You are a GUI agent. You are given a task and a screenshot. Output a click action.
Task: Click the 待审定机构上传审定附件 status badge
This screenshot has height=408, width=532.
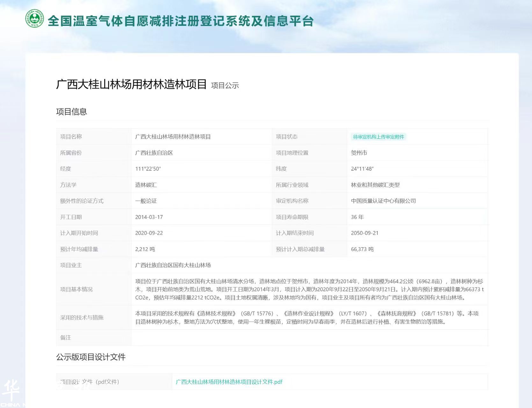tap(378, 137)
